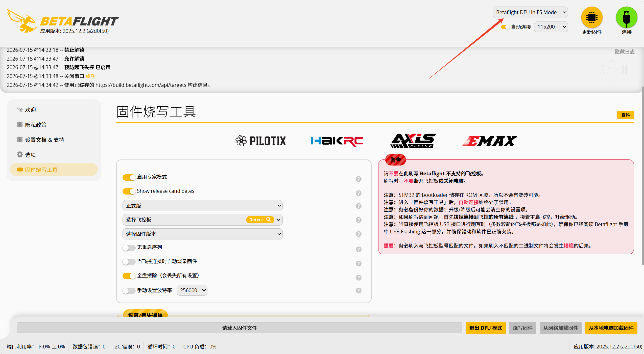Image resolution: width=644 pixels, height=354 pixels.
Task: Click the help icon next to 全盘擦除
Action: click(359, 278)
